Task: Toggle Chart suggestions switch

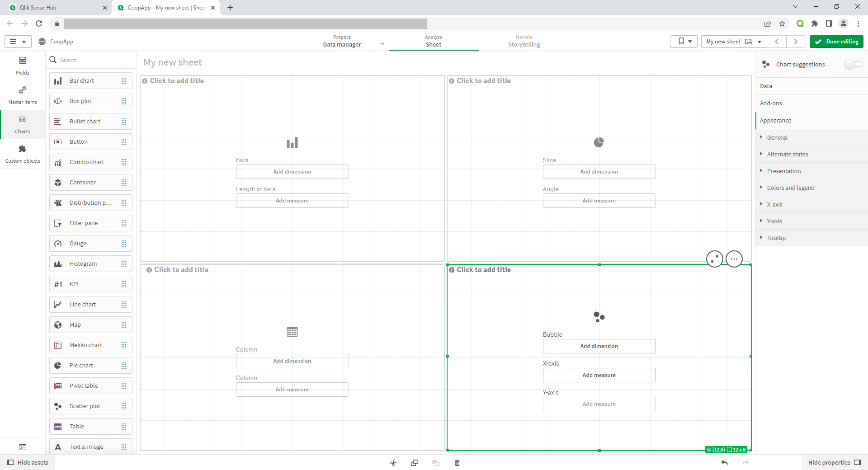Action: tap(853, 64)
